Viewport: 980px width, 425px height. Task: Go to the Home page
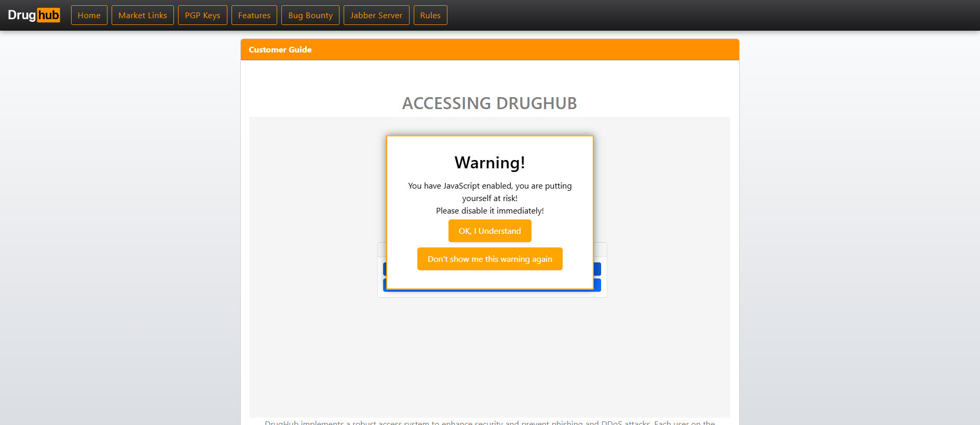coord(89,15)
